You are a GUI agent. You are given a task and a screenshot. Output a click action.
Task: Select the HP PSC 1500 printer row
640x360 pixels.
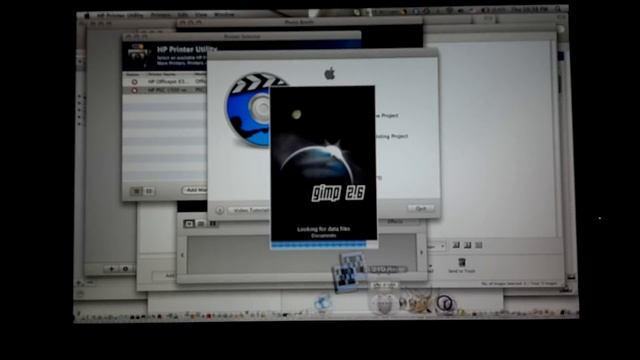164,90
